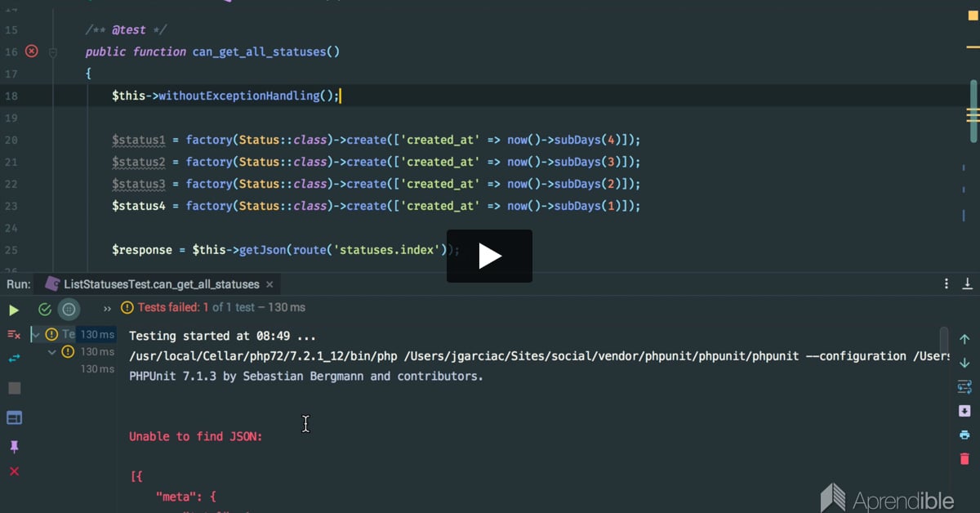The height and width of the screenshot is (513, 980).
Task: Toggle Show Ignored tests circle icon
Action: coord(69,309)
